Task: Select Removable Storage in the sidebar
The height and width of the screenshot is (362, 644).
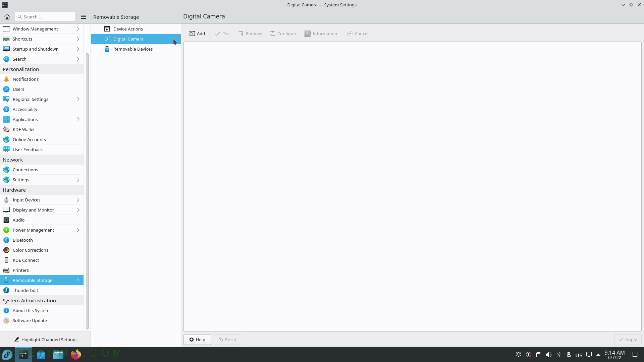Action: tap(42, 280)
